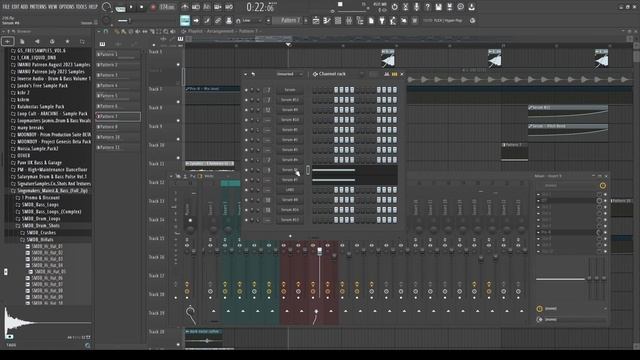
Task: Mute the last channel rack row LED
Action: click(246, 220)
